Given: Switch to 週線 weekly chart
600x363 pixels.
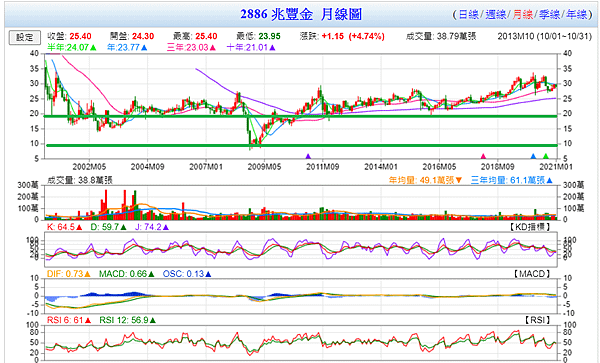Looking at the screenshot, I should (496, 15).
